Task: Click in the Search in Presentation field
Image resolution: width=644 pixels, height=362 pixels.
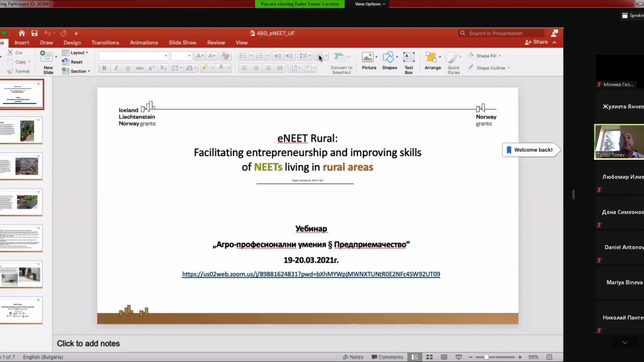Action: click(x=502, y=33)
